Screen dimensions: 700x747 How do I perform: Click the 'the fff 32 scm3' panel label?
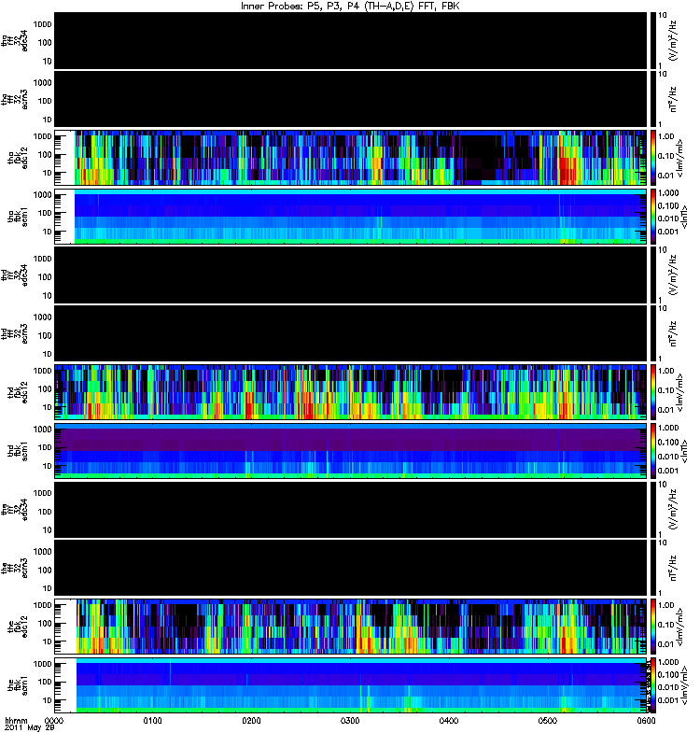[14, 569]
